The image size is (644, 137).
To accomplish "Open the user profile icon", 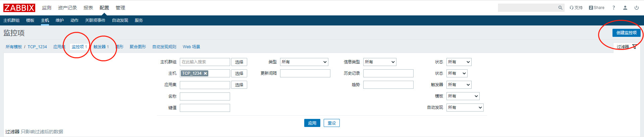I will (x=625, y=8).
